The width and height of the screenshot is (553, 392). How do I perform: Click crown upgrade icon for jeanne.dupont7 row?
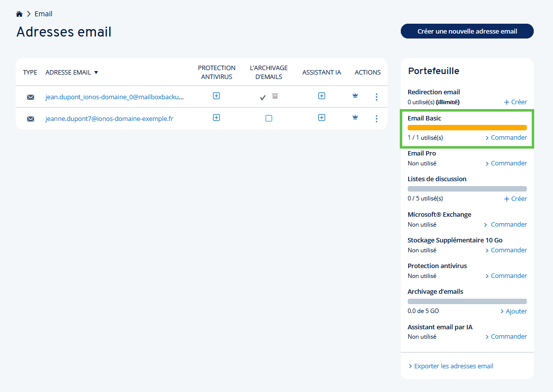pos(355,118)
